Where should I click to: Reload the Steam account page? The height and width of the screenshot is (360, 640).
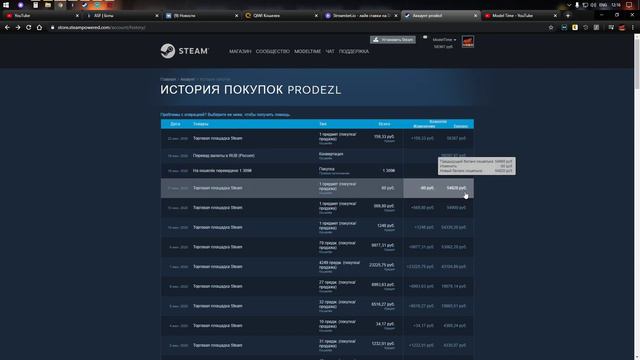tap(28, 27)
